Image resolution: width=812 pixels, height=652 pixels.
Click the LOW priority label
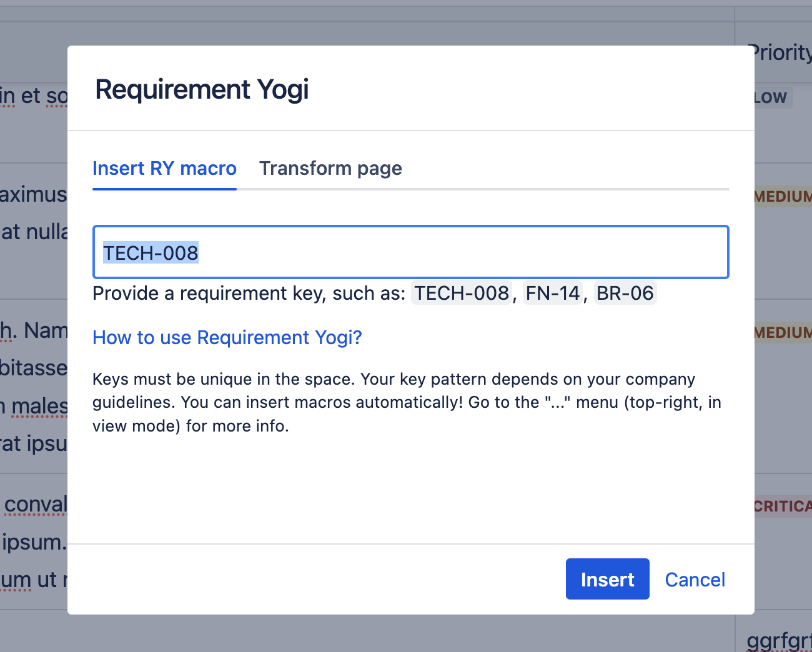click(770, 97)
